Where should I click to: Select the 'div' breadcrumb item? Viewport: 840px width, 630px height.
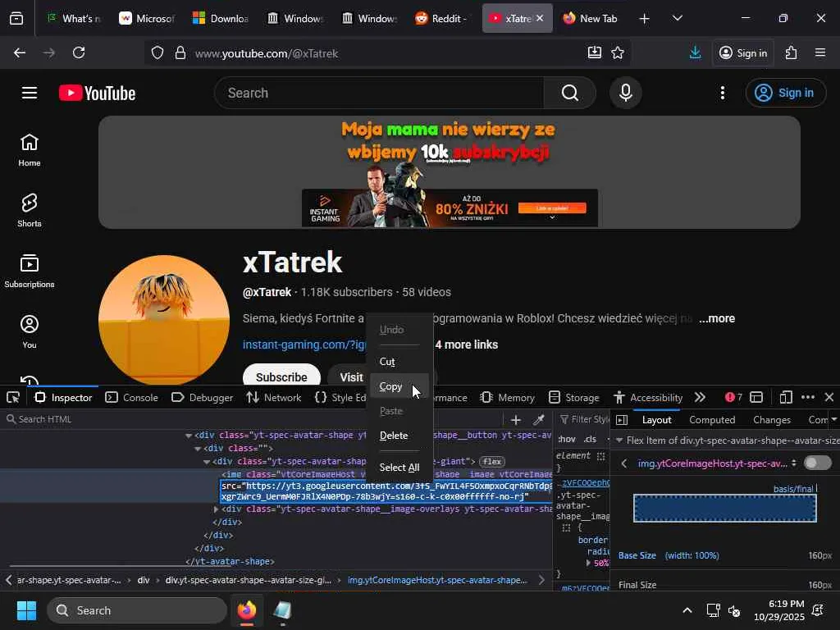pos(144,580)
